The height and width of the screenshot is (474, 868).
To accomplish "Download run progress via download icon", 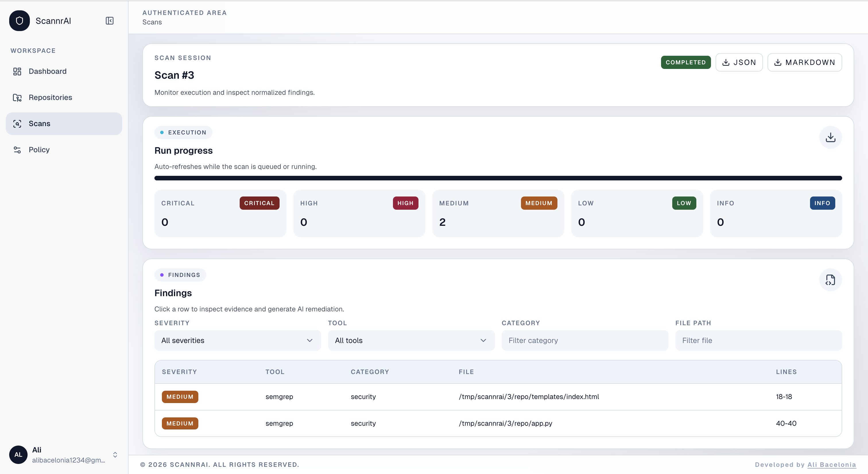I will click(830, 138).
